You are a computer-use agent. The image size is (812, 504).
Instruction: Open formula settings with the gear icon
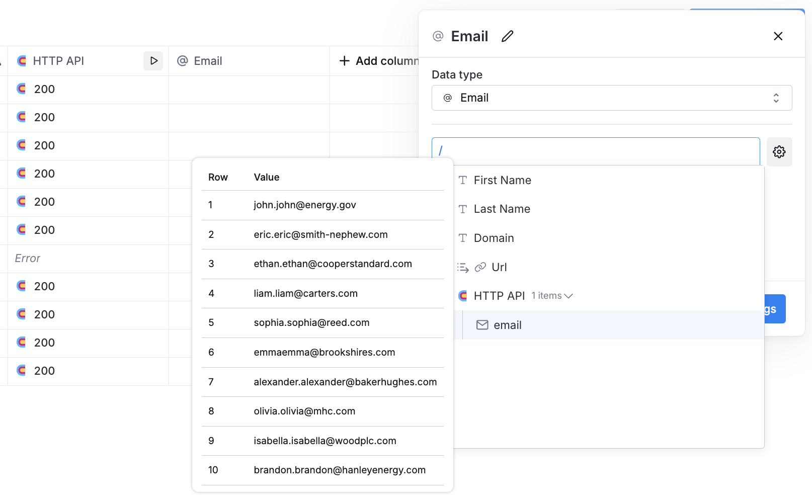click(779, 151)
